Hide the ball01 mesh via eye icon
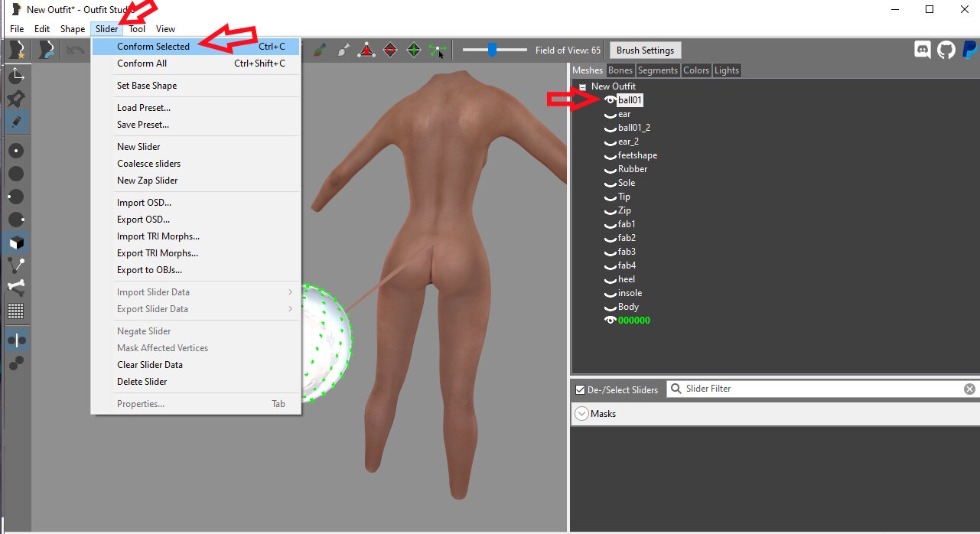Viewport: 980px width, 534px height. [610, 100]
